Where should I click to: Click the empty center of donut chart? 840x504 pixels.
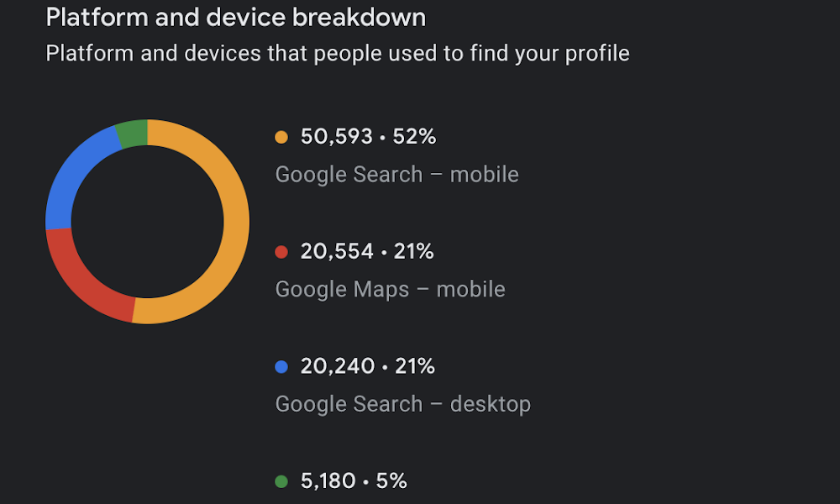(x=147, y=222)
